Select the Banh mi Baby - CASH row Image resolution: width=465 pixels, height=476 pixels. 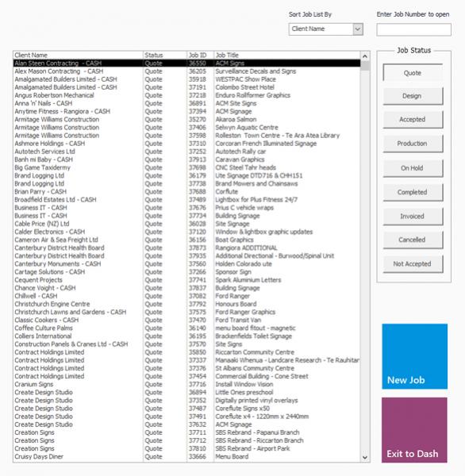(x=186, y=159)
